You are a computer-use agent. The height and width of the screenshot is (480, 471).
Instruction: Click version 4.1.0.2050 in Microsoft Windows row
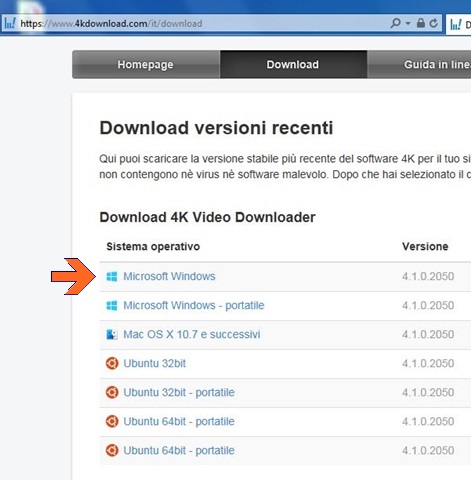pos(428,276)
